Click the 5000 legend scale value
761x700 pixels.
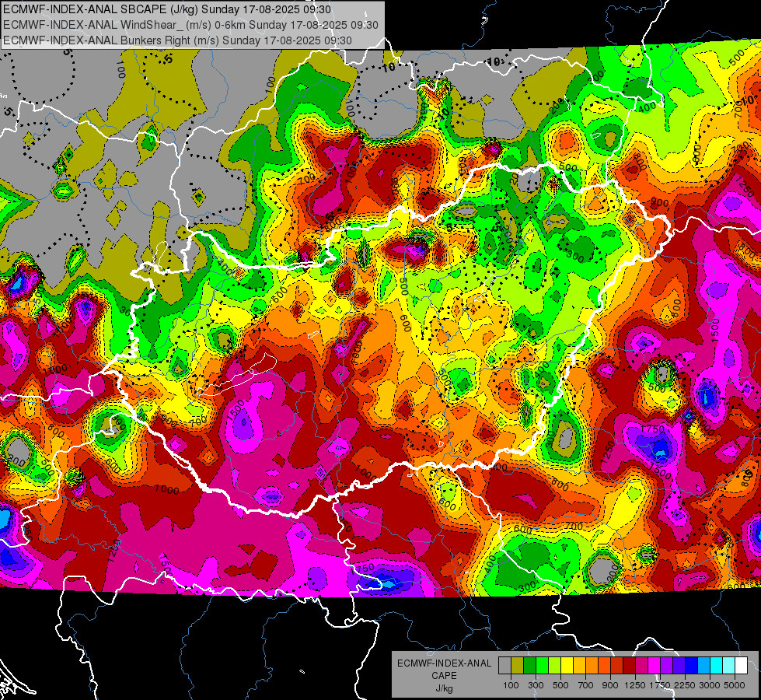tap(735, 685)
